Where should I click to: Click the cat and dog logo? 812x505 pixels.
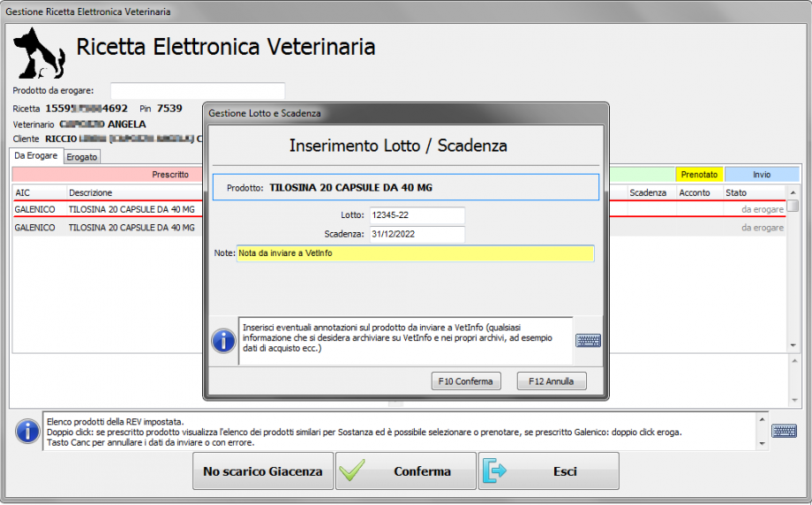point(40,52)
